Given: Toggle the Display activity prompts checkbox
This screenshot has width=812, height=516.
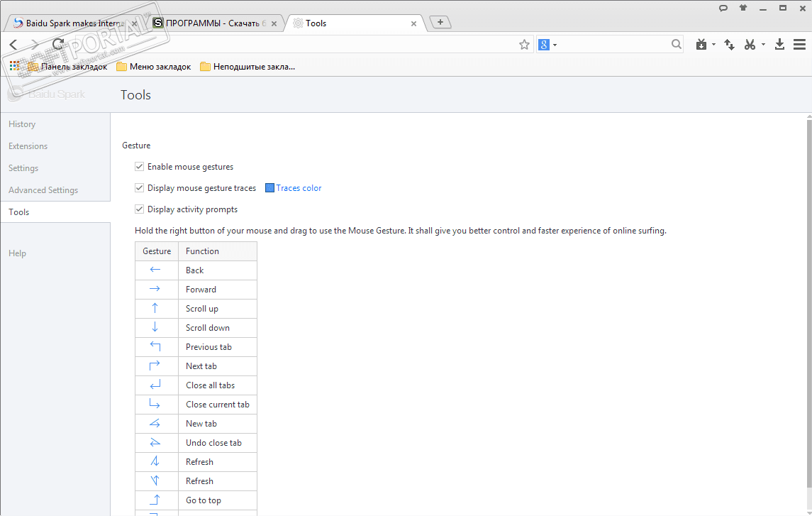Looking at the screenshot, I should point(140,209).
